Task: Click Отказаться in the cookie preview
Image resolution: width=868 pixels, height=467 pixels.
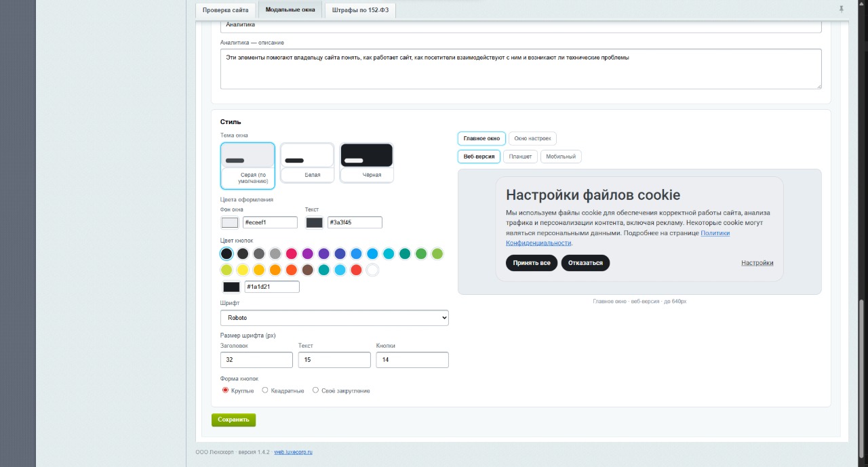Action: [585, 263]
